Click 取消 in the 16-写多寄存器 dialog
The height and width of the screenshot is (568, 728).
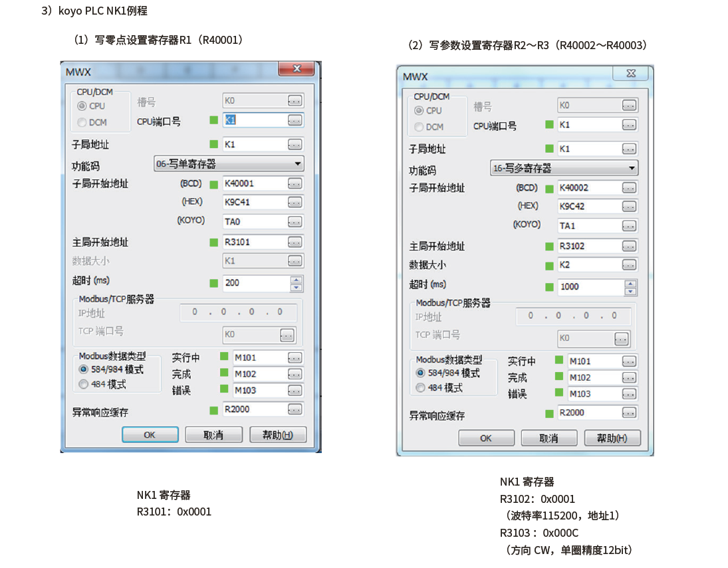(x=548, y=438)
